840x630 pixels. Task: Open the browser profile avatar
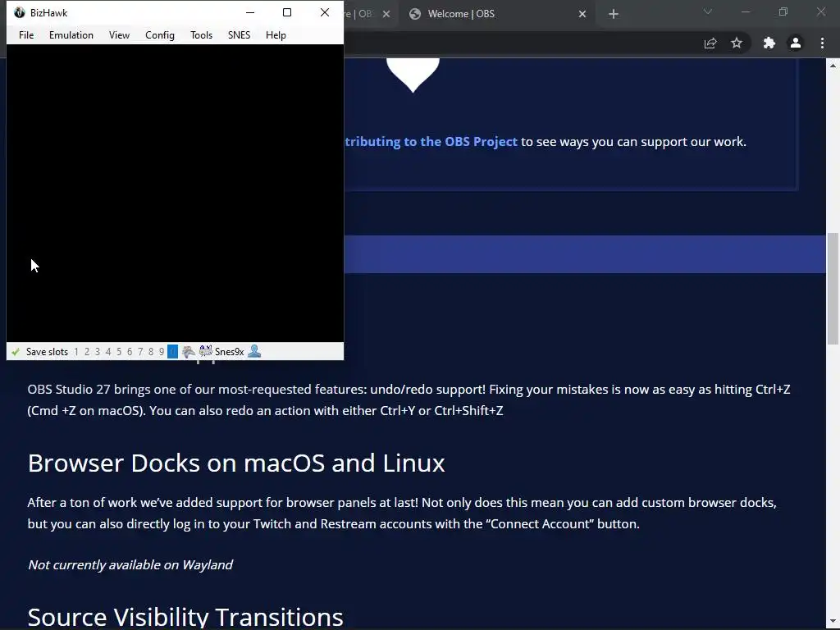pyautogui.click(x=796, y=43)
